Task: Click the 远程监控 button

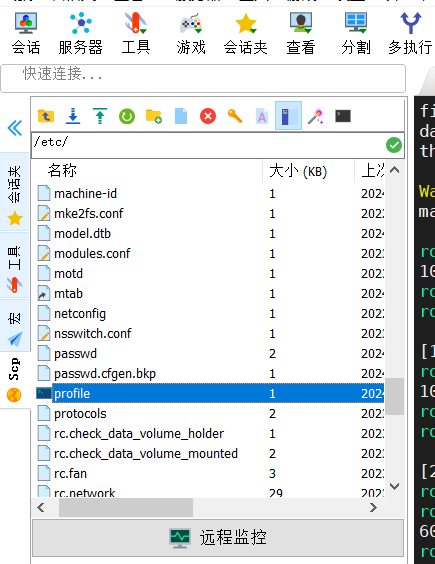Action: tap(218, 537)
